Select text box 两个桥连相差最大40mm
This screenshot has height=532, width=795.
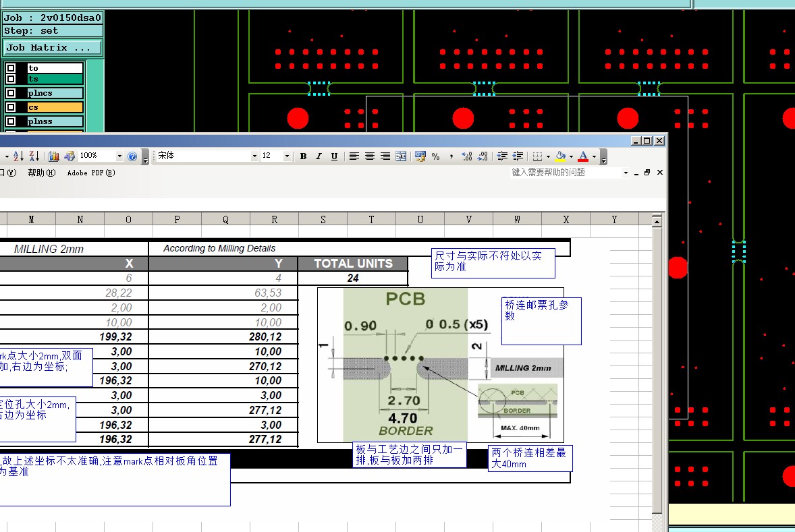coord(530,459)
